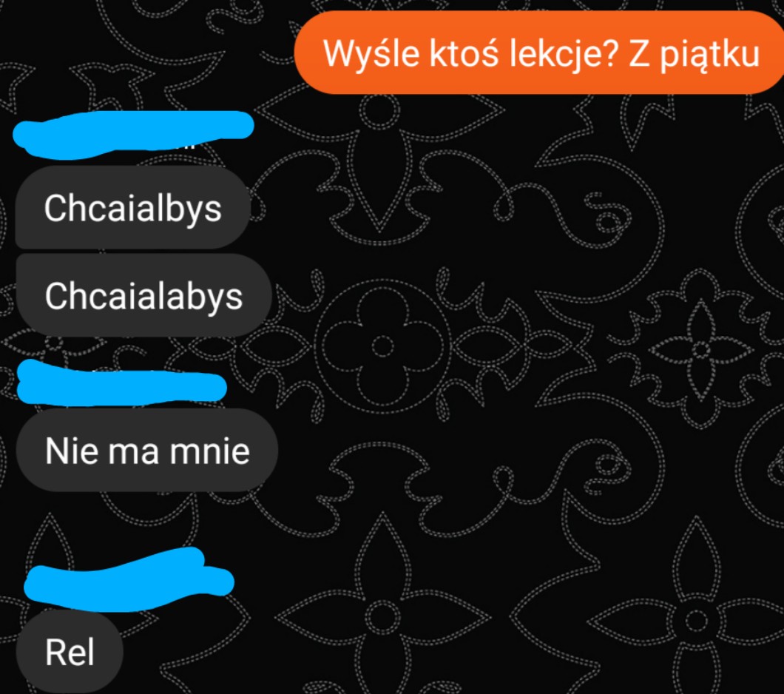This screenshot has height=694, width=784.
Task: Tap the "Nie ma mnie" reply bubble
Action: tap(146, 451)
